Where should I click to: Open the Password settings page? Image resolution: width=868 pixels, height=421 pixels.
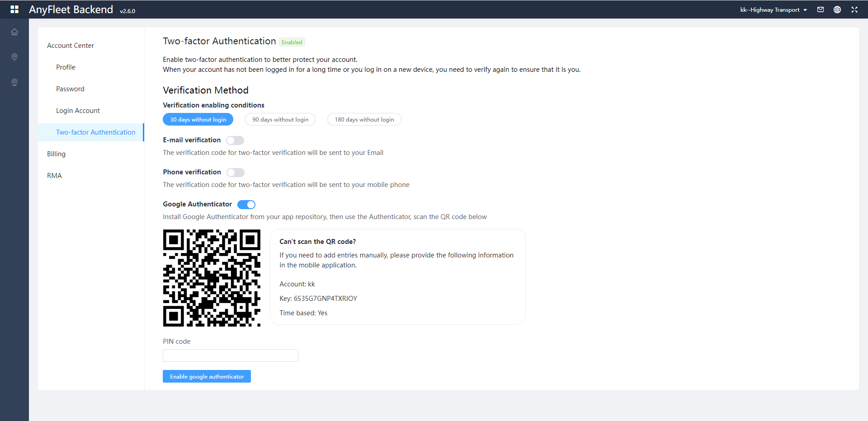pos(70,89)
